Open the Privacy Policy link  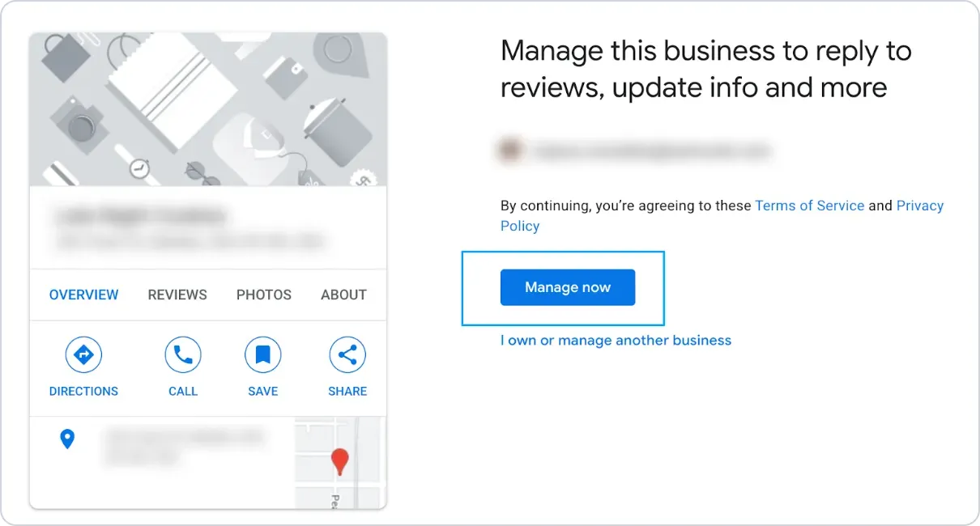[x=919, y=206]
